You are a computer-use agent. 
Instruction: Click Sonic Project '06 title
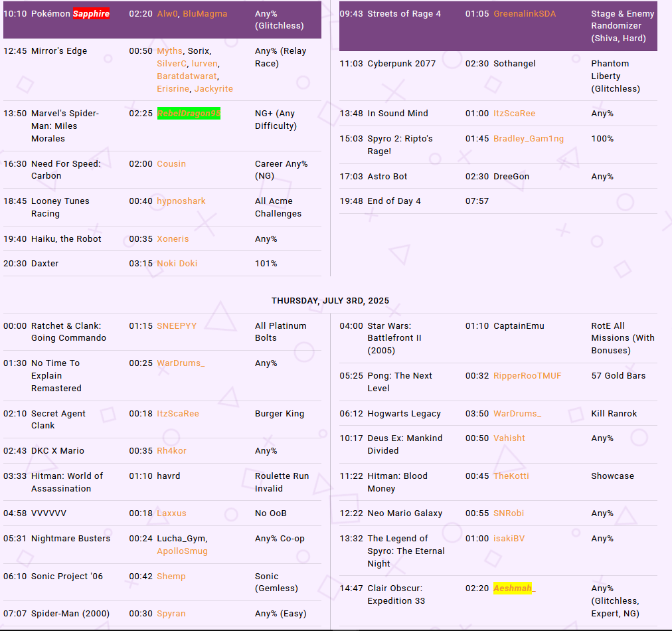[x=67, y=577]
